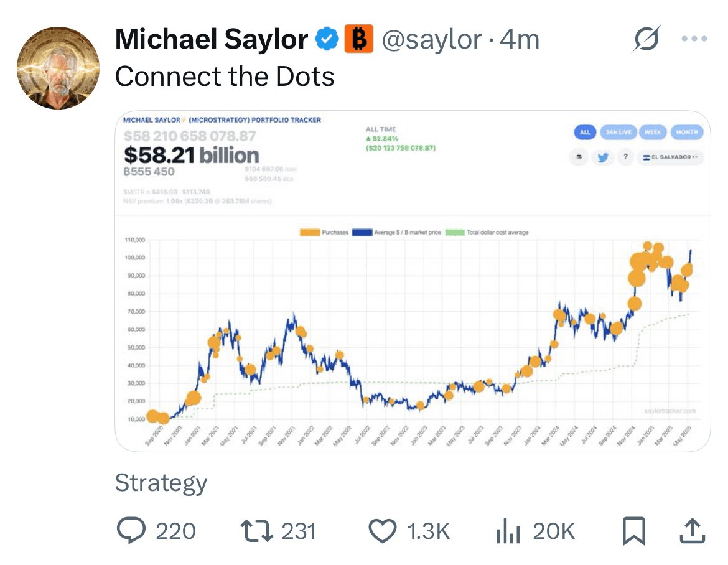The height and width of the screenshot is (565, 728).
Task: Expand the EL SALVADOR dropdown
Action: coord(670,157)
